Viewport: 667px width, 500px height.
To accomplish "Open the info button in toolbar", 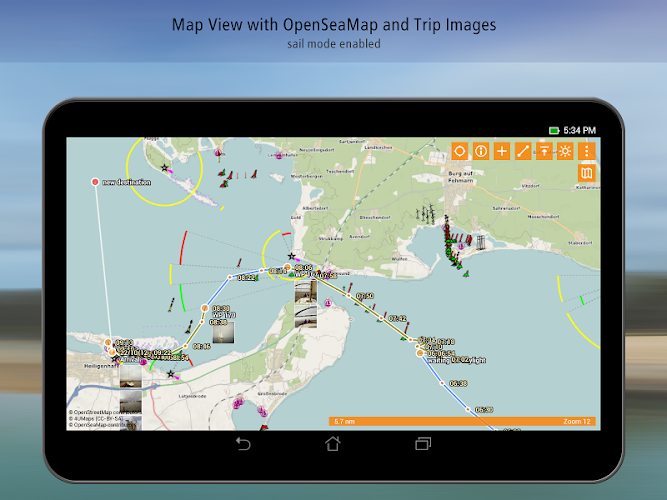I will (481, 151).
